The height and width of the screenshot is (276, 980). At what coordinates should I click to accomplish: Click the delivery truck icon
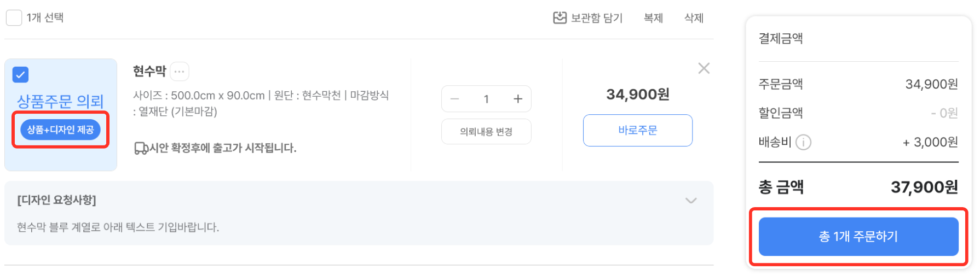[141, 148]
